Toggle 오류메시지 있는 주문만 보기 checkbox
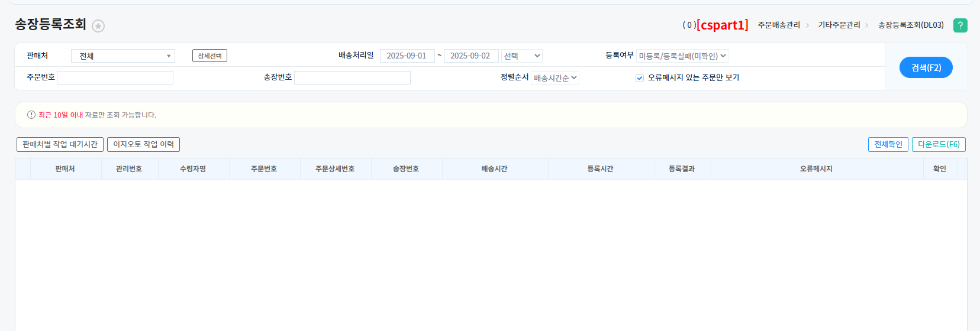Image resolution: width=980 pixels, height=331 pixels. (x=640, y=78)
